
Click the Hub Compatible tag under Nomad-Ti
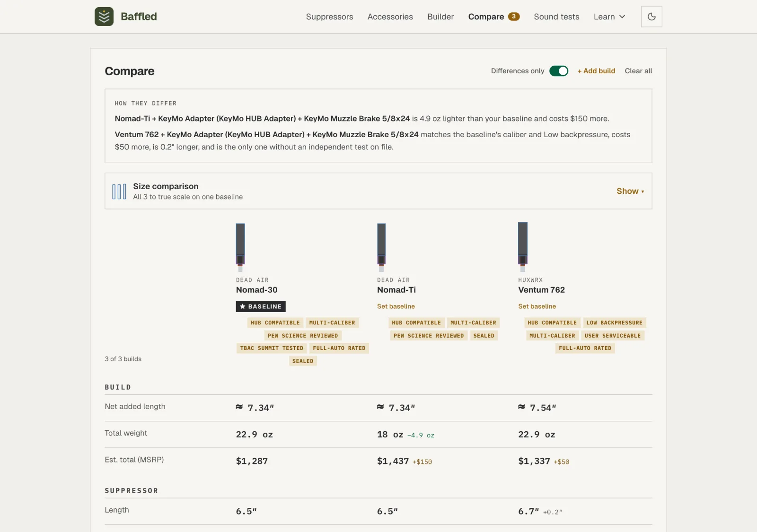click(x=416, y=323)
